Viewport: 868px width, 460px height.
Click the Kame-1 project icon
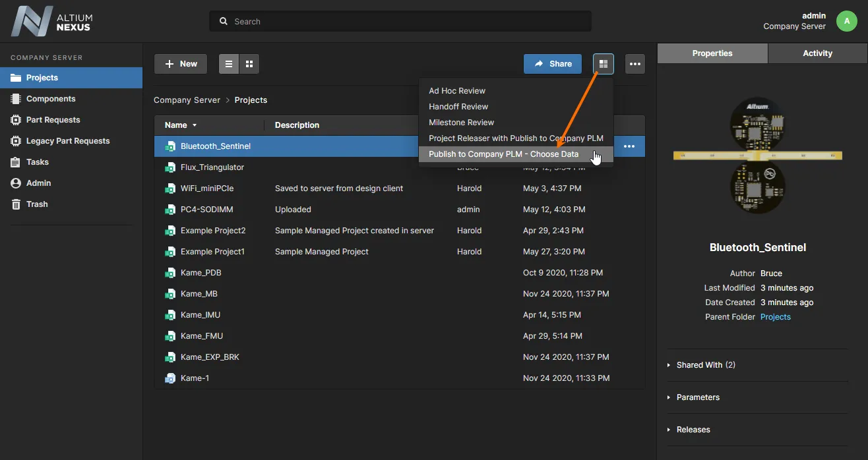tap(170, 378)
